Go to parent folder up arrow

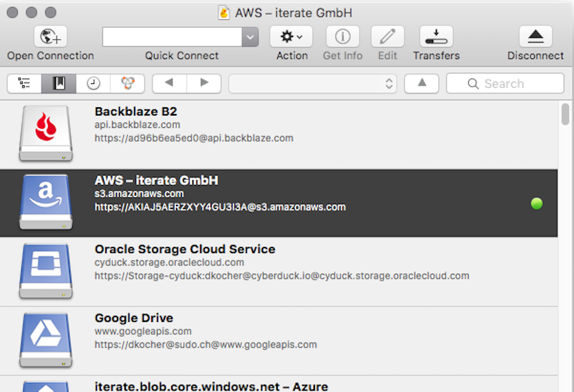[421, 83]
